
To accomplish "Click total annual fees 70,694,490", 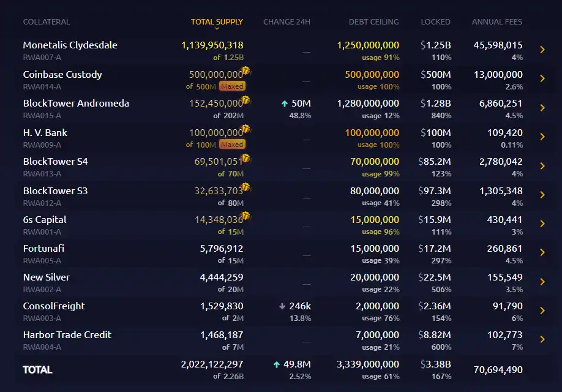I will 498,370.
